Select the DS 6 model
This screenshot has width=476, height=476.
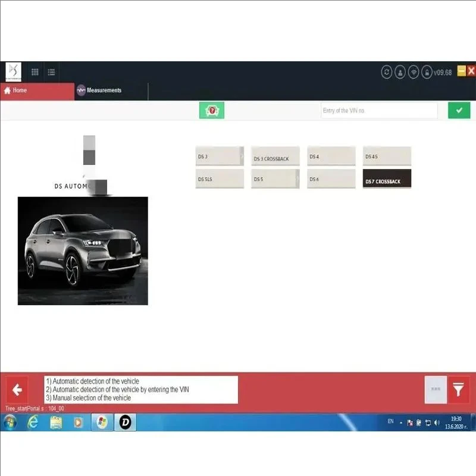(331, 178)
